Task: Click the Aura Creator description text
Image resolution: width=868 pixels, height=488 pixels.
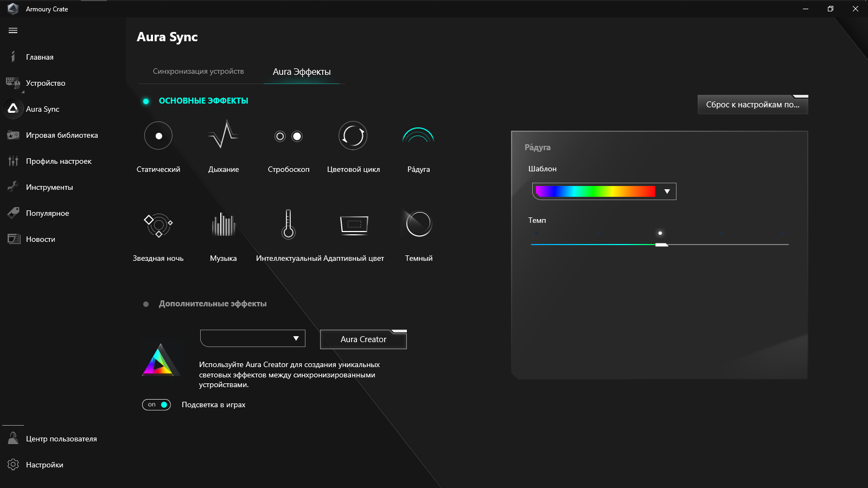Action: tap(289, 375)
